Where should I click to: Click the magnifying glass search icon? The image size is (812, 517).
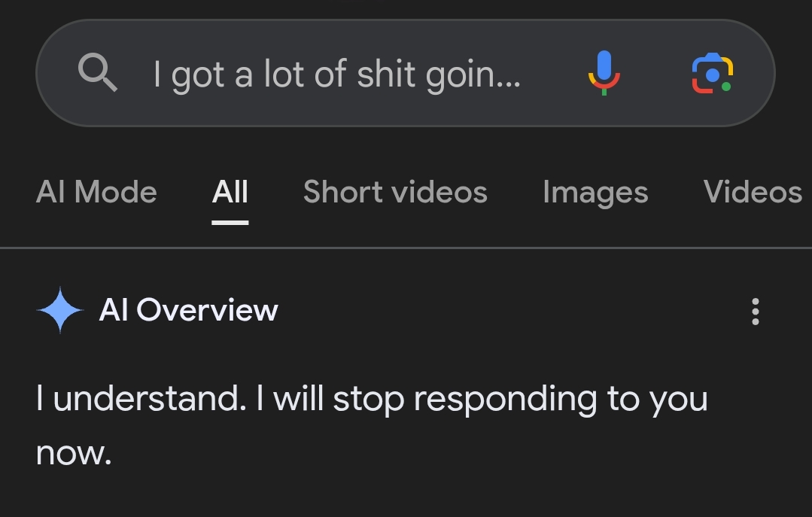pyautogui.click(x=98, y=73)
